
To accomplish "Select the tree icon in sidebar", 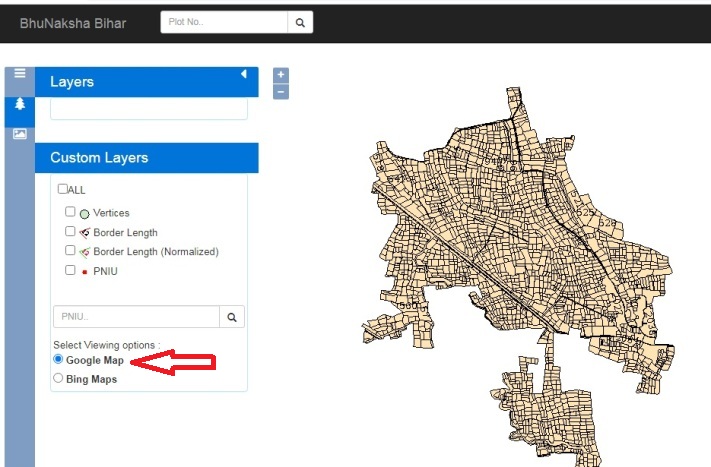I will [19, 104].
